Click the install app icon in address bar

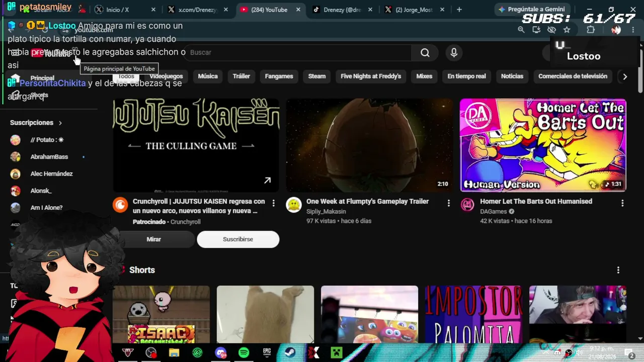click(536, 30)
